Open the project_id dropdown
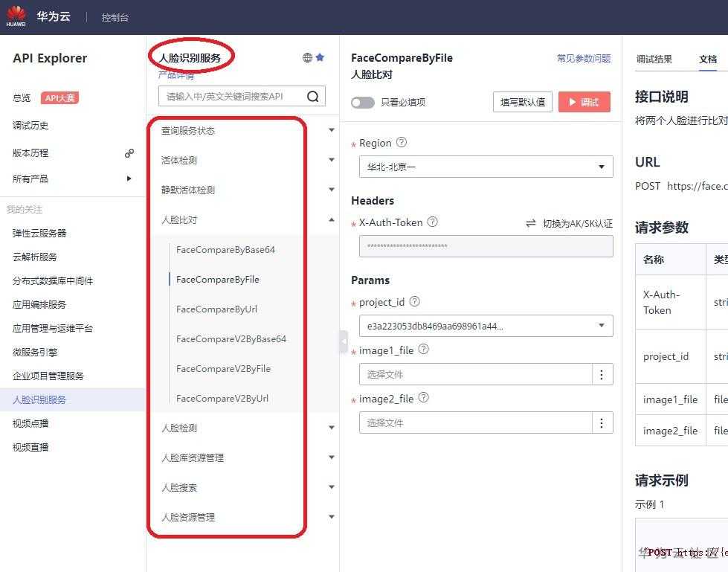Screen dimensions: 728x572 (x=486, y=325)
